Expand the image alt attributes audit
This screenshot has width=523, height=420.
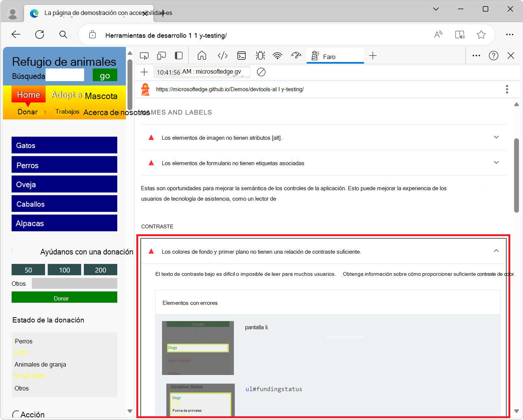click(496, 138)
